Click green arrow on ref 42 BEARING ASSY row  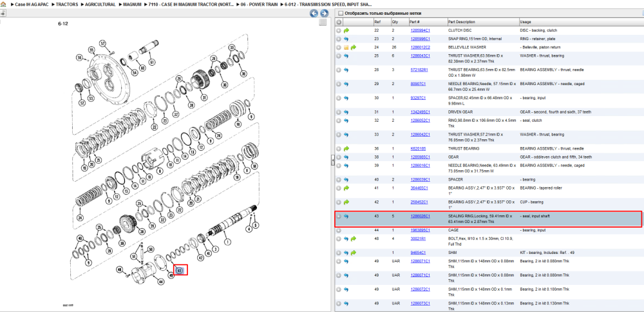point(346,202)
